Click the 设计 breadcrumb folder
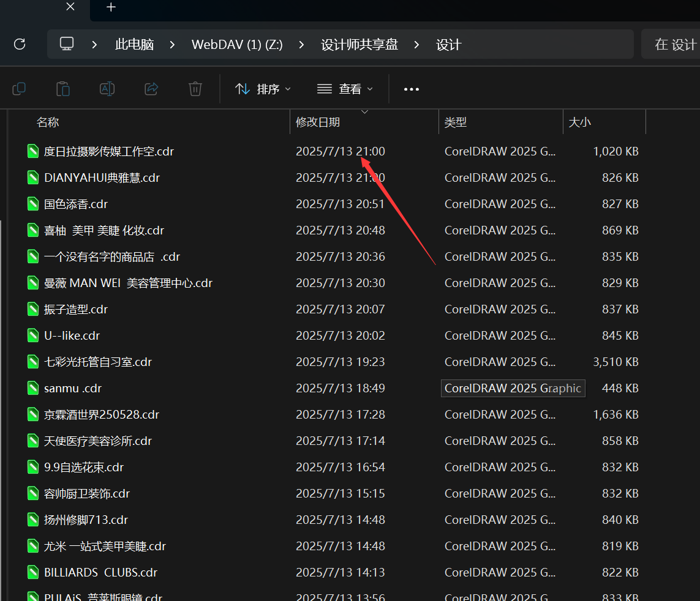 (x=448, y=45)
